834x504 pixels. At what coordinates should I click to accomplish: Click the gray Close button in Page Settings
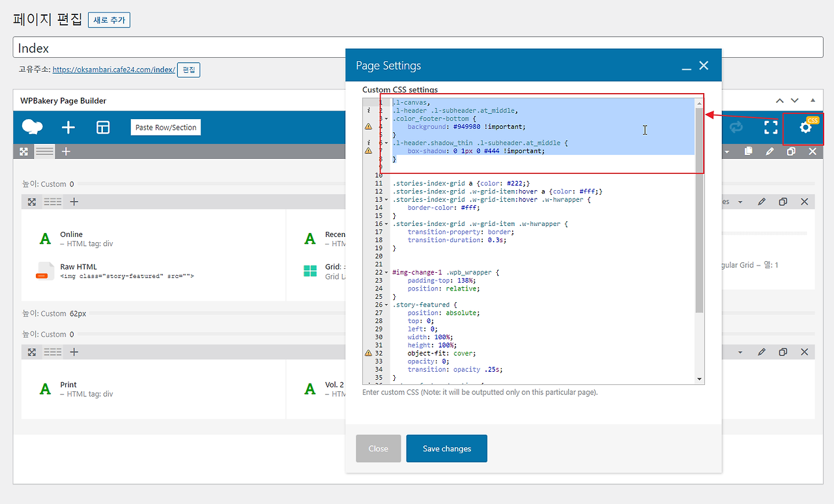pos(378,449)
